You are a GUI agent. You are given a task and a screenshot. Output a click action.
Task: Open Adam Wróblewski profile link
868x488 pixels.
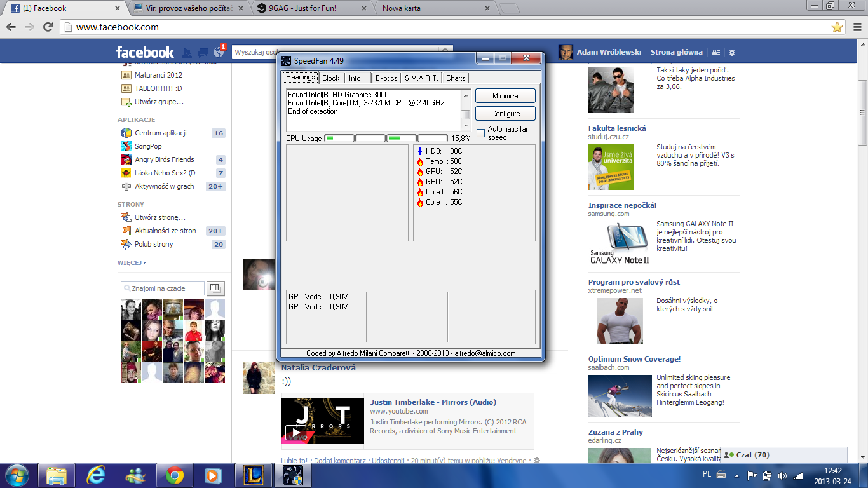click(609, 52)
